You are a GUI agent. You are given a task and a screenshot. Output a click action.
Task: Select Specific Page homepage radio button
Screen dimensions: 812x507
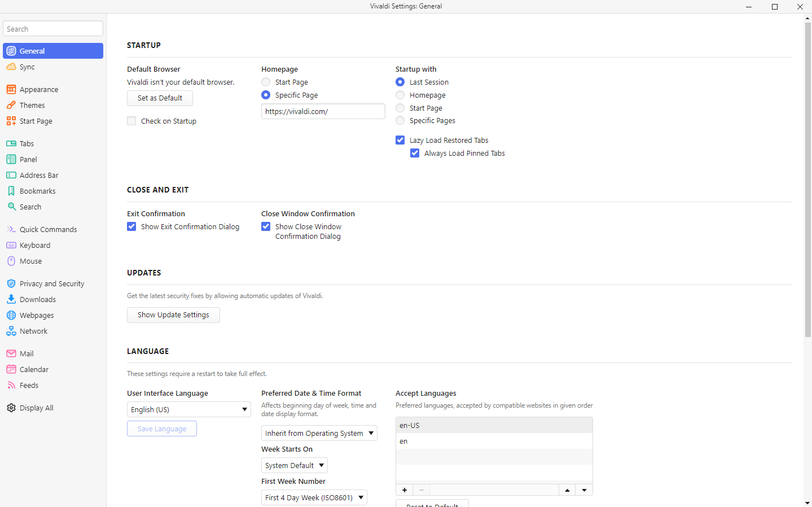[x=266, y=95]
